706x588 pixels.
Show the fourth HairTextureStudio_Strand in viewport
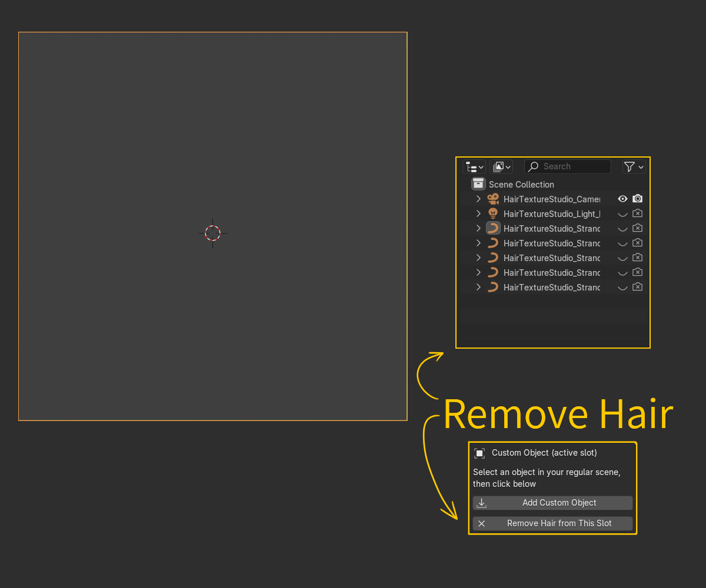pos(622,273)
